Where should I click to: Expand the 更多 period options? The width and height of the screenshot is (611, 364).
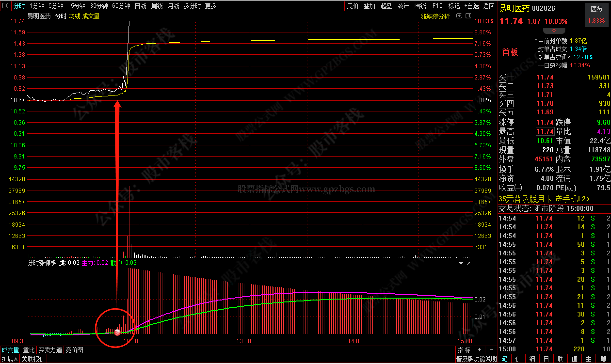click(213, 6)
